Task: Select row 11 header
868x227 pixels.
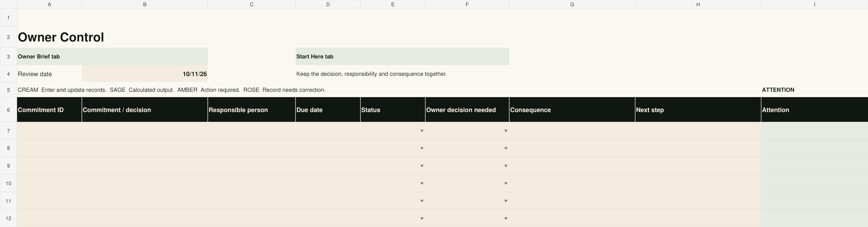Action: [8, 201]
